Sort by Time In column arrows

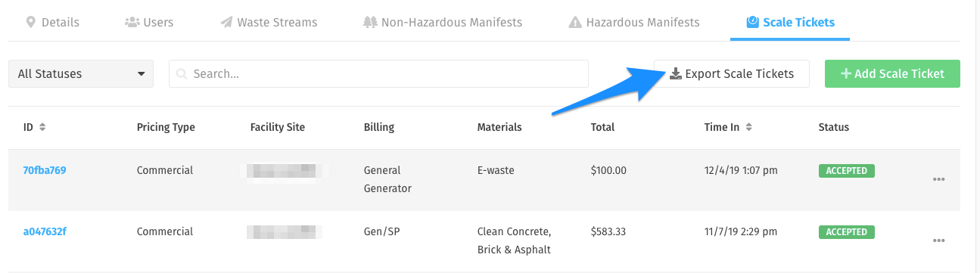(x=748, y=127)
